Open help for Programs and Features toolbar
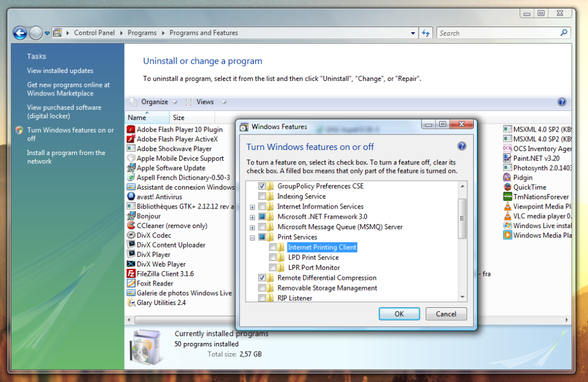The height and width of the screenshot is (382, 588). [562, 102]
